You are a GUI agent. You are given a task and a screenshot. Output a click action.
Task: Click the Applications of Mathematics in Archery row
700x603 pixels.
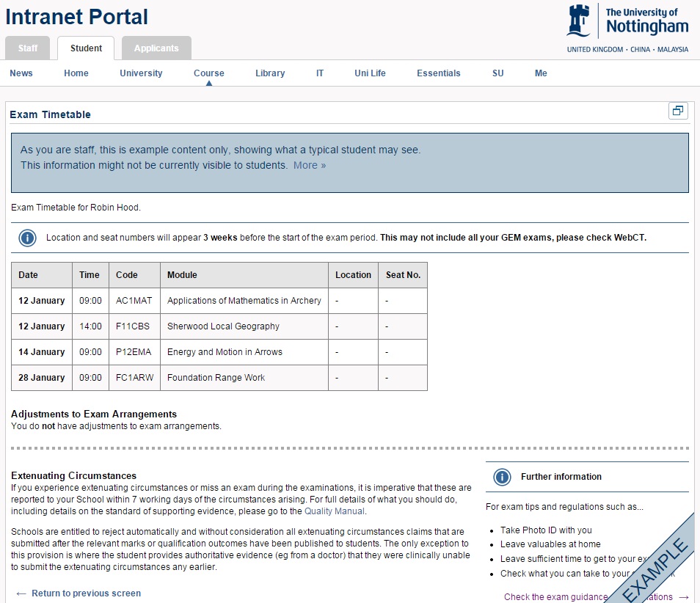coord(244,301)
